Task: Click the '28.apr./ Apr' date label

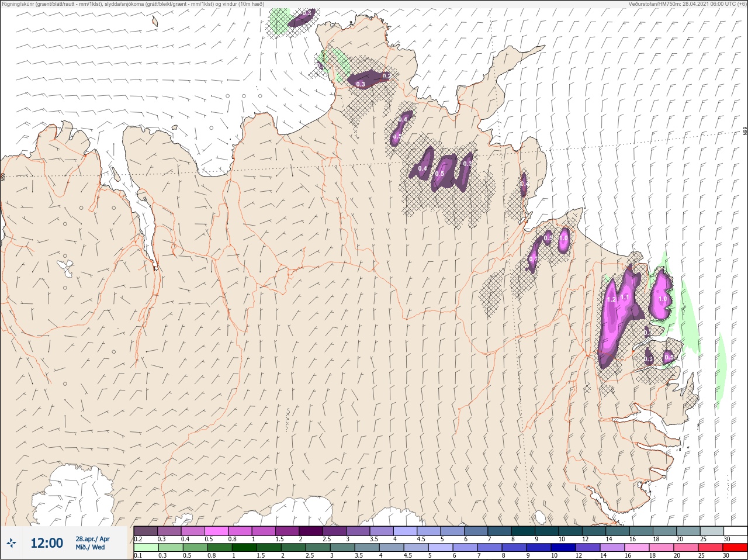Action: [x=92, y=539]
